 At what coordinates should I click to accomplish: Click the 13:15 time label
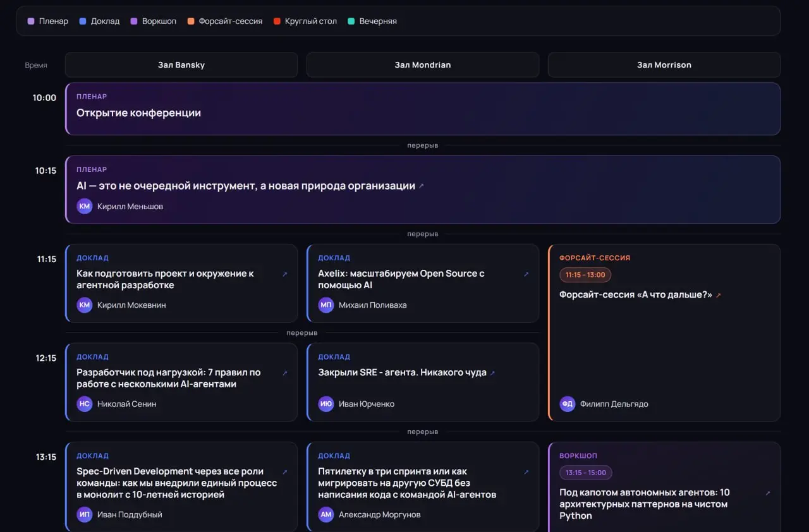(46, 457)
